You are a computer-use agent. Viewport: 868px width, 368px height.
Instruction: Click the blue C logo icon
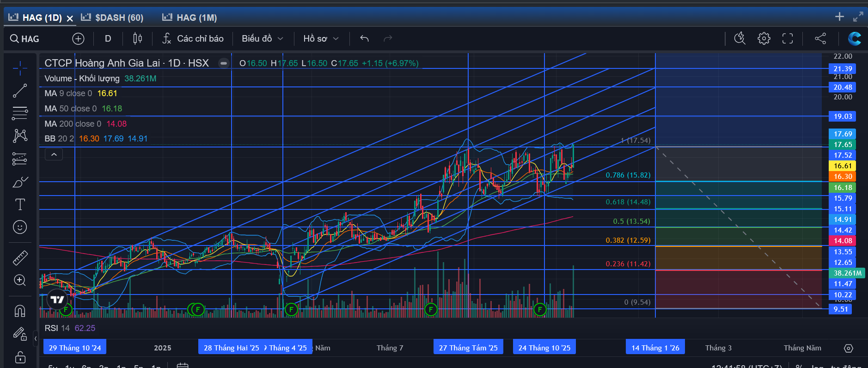854,38
